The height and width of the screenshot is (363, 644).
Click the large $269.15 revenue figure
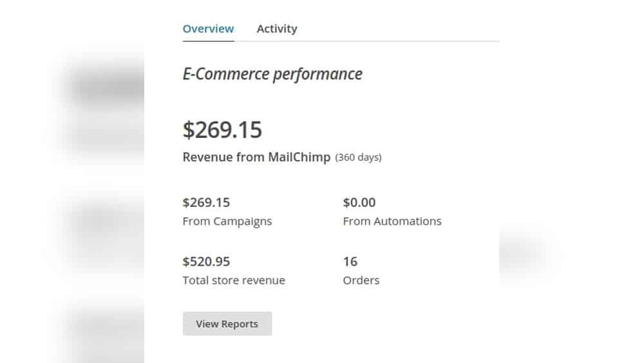[x=222, y=130]
